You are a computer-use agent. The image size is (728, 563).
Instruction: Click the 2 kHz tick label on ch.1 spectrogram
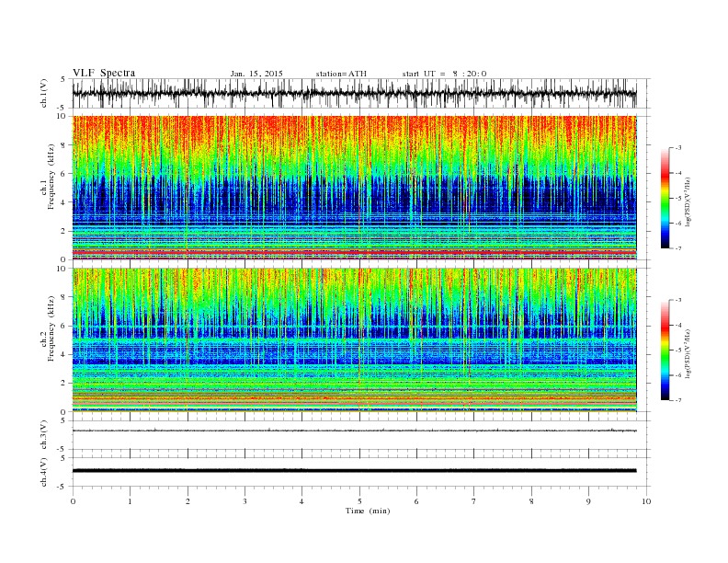coord(64,231)
